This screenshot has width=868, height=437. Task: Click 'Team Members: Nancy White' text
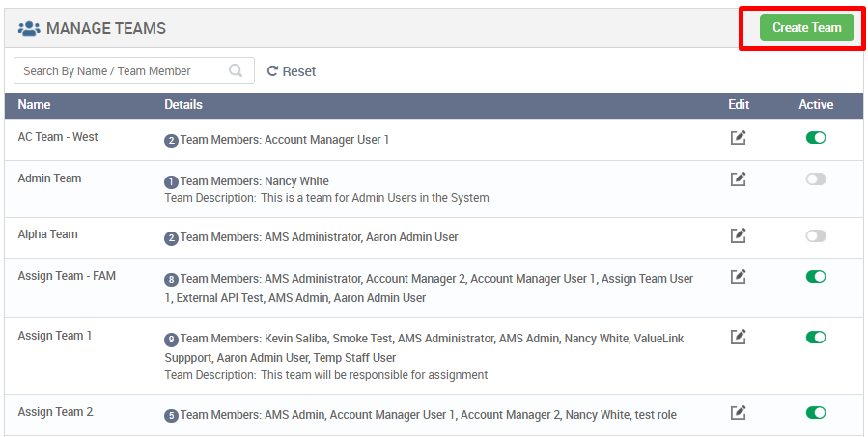click(x=255, y=181)
